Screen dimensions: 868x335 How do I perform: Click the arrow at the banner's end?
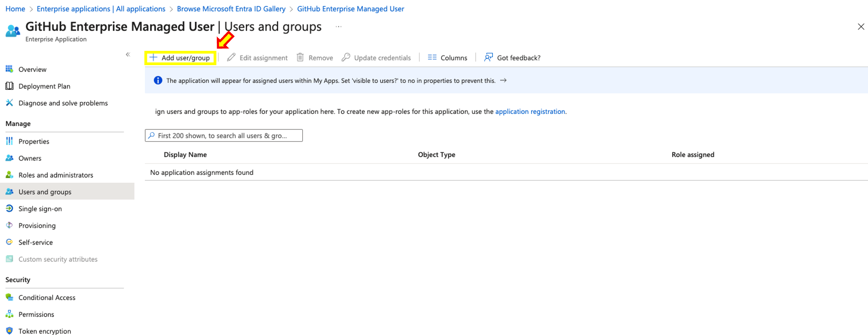[x=503, y=80]
